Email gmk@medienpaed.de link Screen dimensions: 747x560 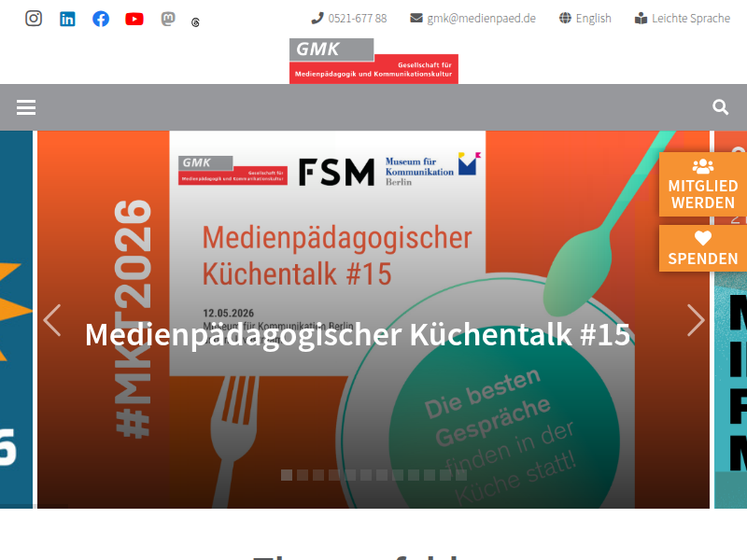473,19
